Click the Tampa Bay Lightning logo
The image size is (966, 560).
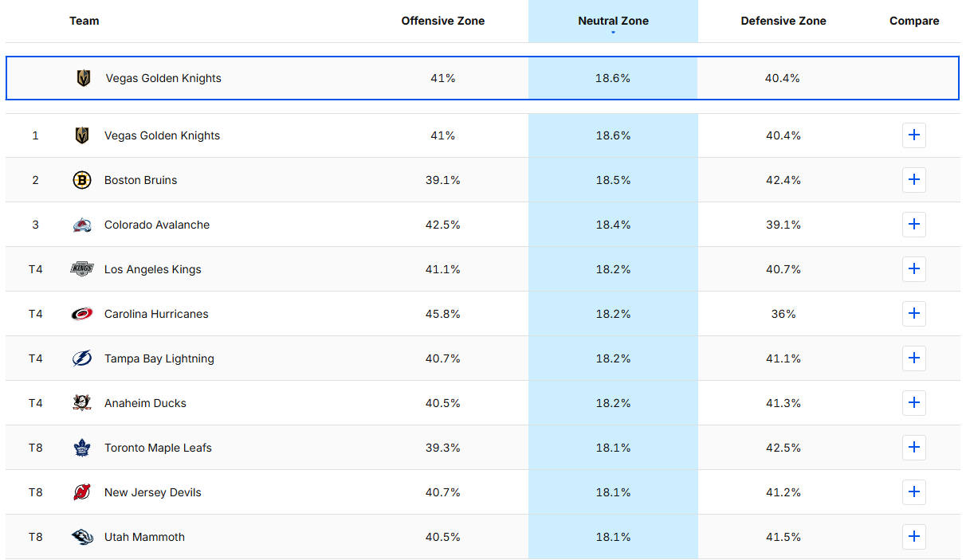[x=82, y=358]
